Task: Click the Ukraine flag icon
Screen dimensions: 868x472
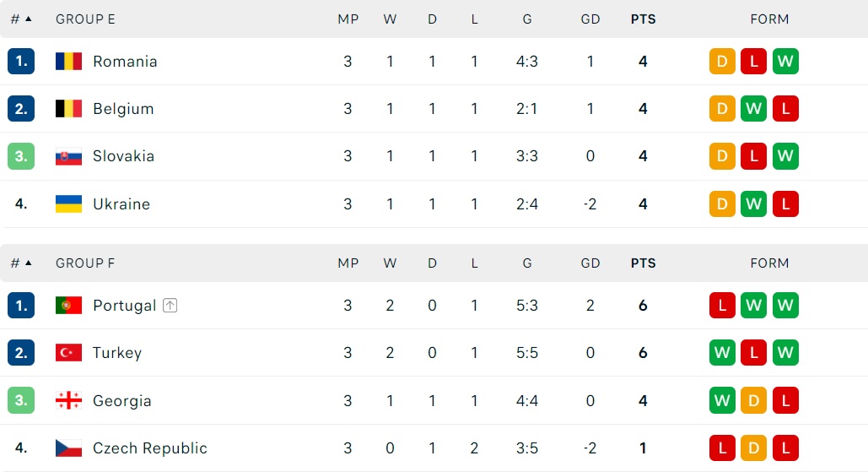Action: 68,203
